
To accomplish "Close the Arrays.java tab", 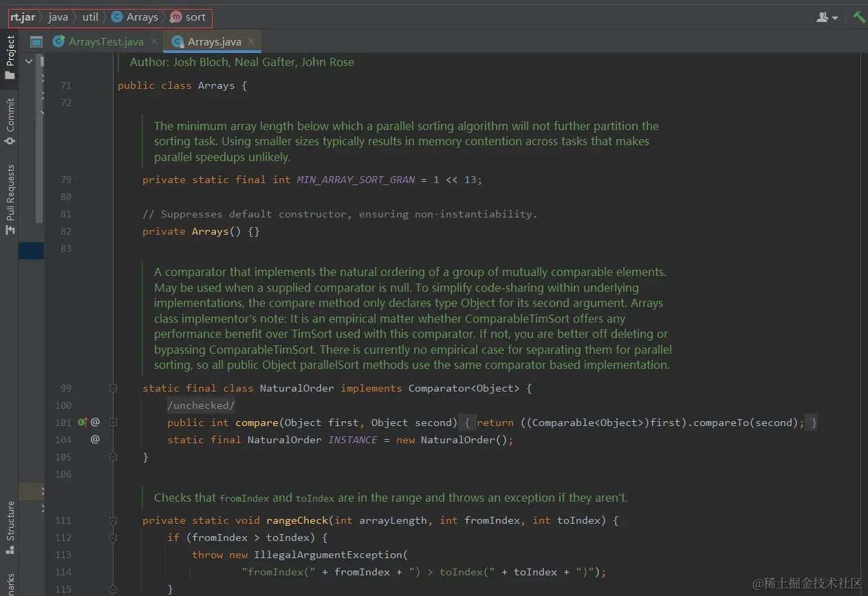I will click(251, 42).
